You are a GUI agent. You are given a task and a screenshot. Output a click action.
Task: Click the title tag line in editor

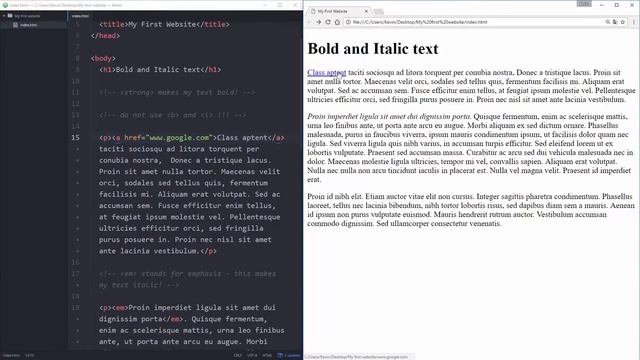click(164, 24)
